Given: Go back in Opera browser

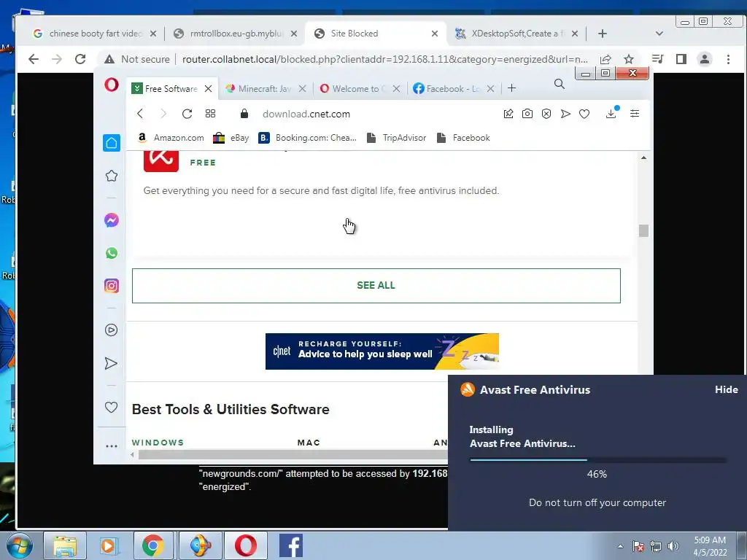Looking at the screenshot, I should [x=140, y=113].
